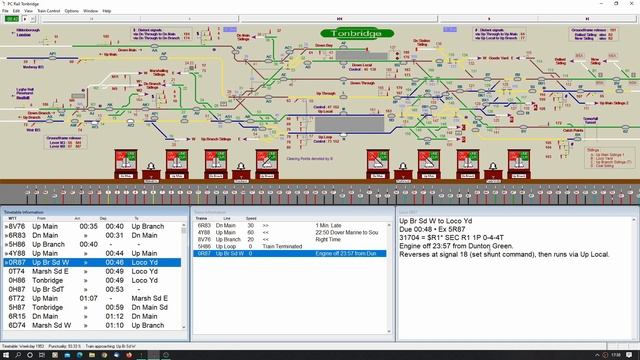Click train information list scroll up arrow

389,225
